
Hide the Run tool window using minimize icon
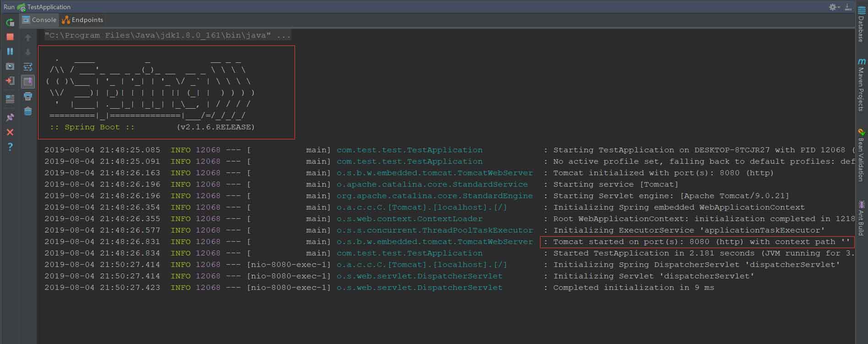pyautogui.click(x=848, y=7)
